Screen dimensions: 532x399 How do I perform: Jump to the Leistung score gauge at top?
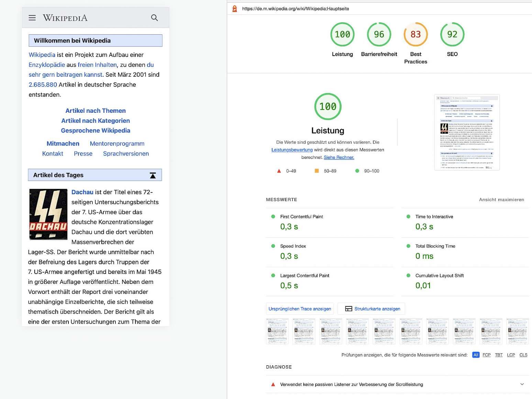[342, 34]
